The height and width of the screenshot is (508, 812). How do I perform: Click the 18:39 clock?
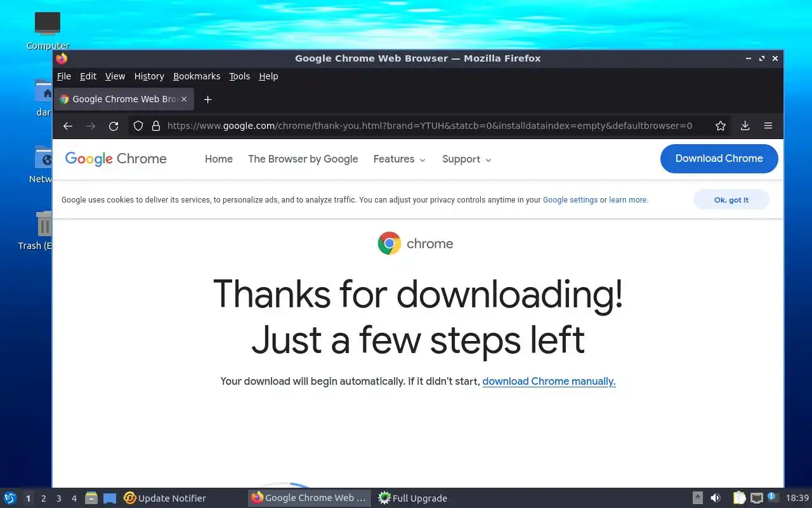pos(797,498)
